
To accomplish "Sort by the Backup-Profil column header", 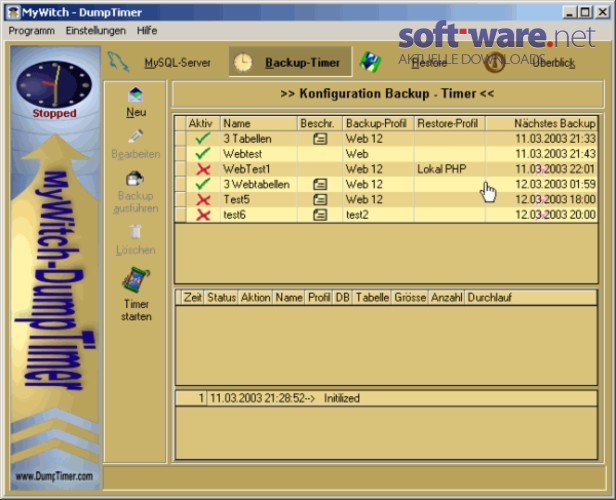I will click(378, 123).
